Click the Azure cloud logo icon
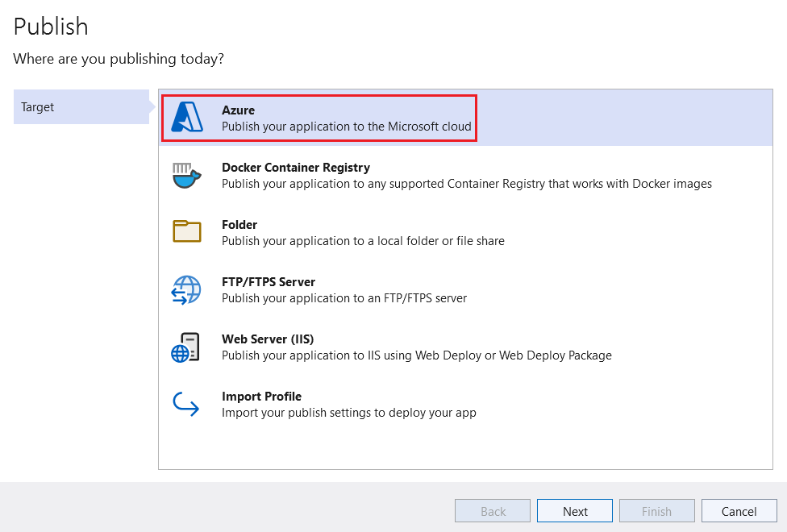This screenshot has height=532, width=787. (187, 118)
